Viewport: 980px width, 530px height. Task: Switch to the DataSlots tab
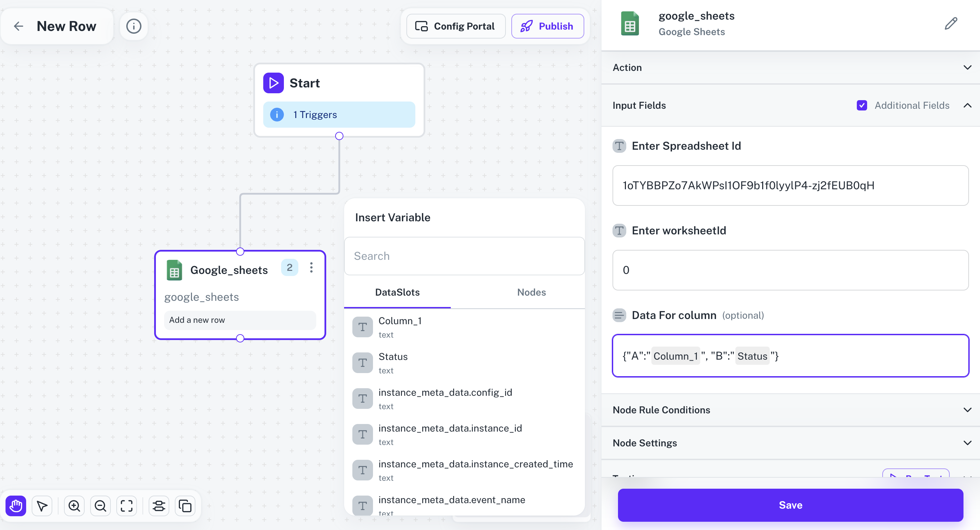397,292
